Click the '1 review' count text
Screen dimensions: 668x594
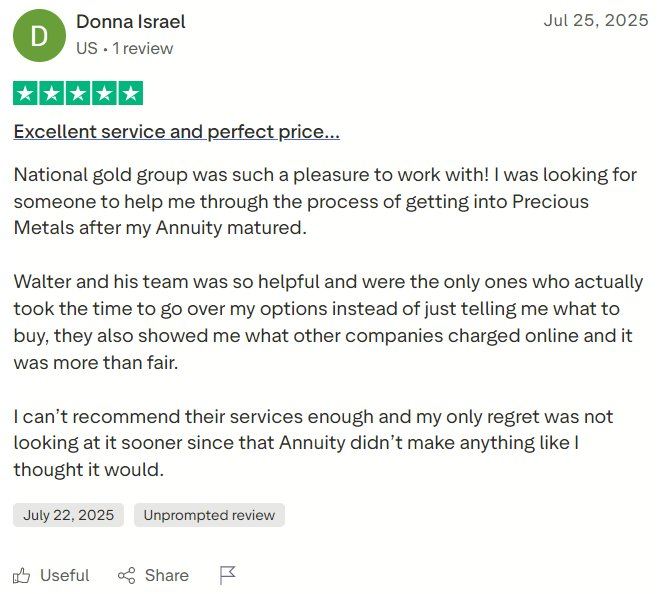coord(143,49)
